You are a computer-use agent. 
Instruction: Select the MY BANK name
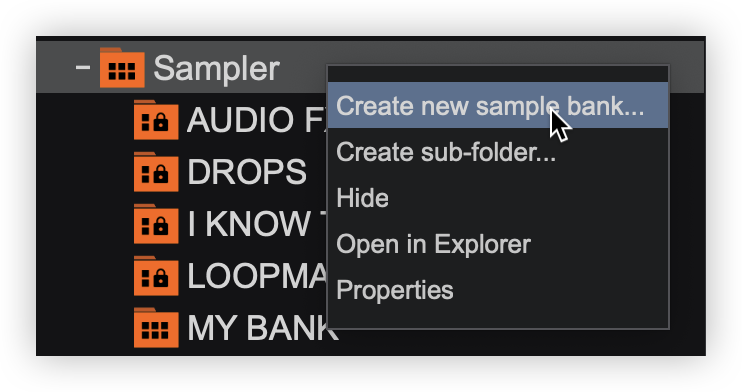[x=263, y=328]
